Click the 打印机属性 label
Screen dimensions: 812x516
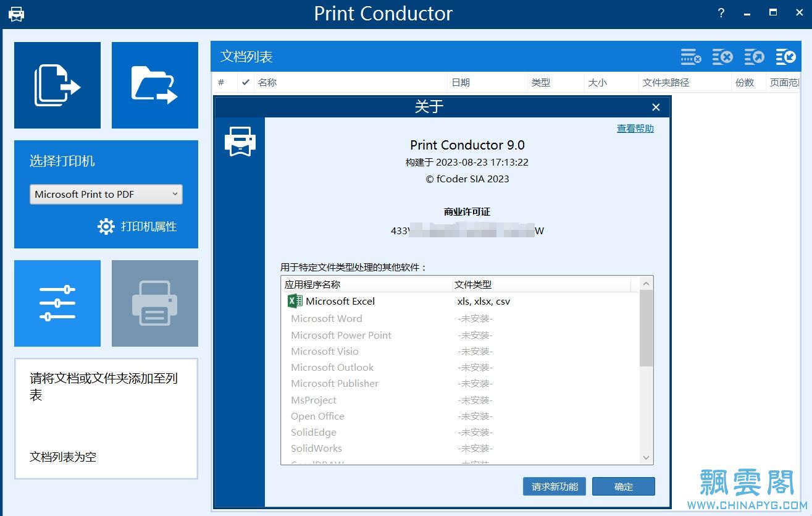point(149,227)
